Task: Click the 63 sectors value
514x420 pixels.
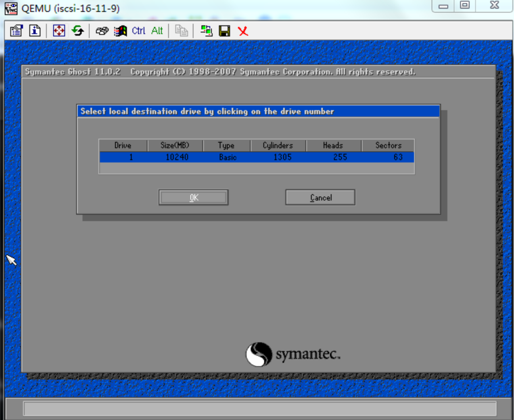Action: pos(398,157)
